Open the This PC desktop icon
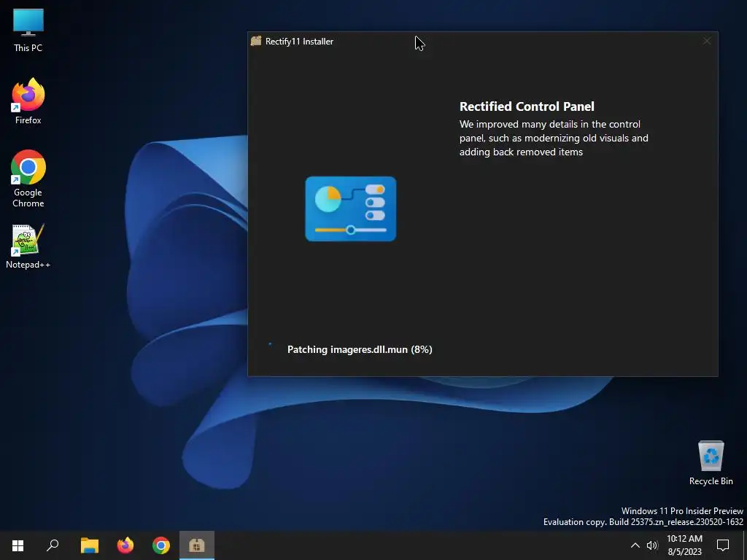The image size is (747, 560). coord(28,30)
